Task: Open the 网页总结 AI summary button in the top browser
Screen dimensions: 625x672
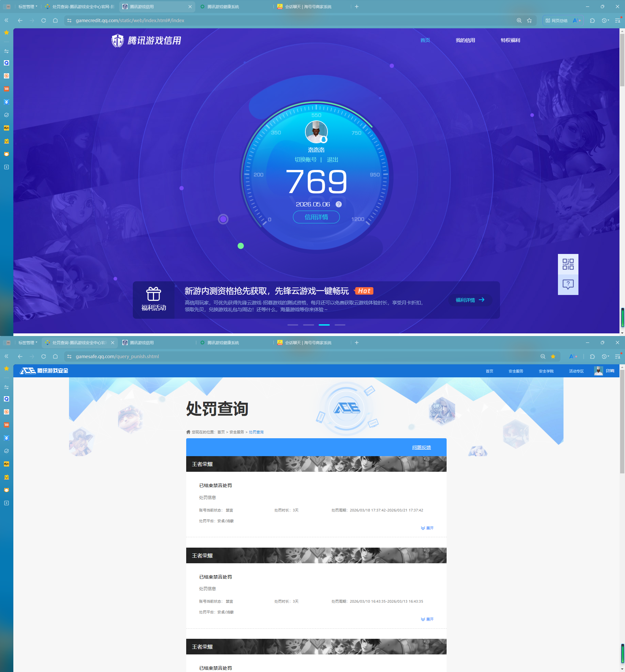Action: point(556,21)
